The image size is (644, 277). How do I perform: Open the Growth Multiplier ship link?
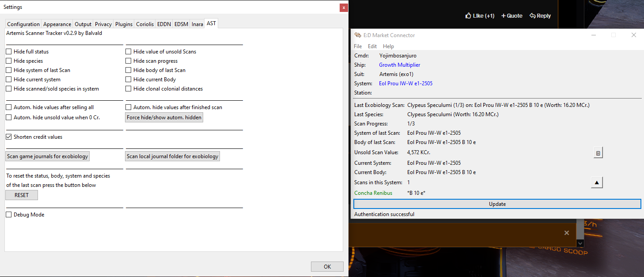[399, 65]
